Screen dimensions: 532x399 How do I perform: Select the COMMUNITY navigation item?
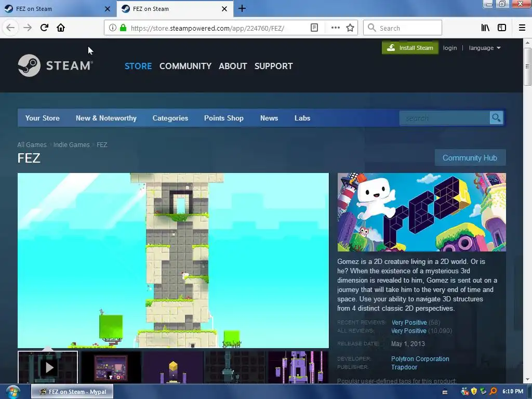[x=185, y=66]
